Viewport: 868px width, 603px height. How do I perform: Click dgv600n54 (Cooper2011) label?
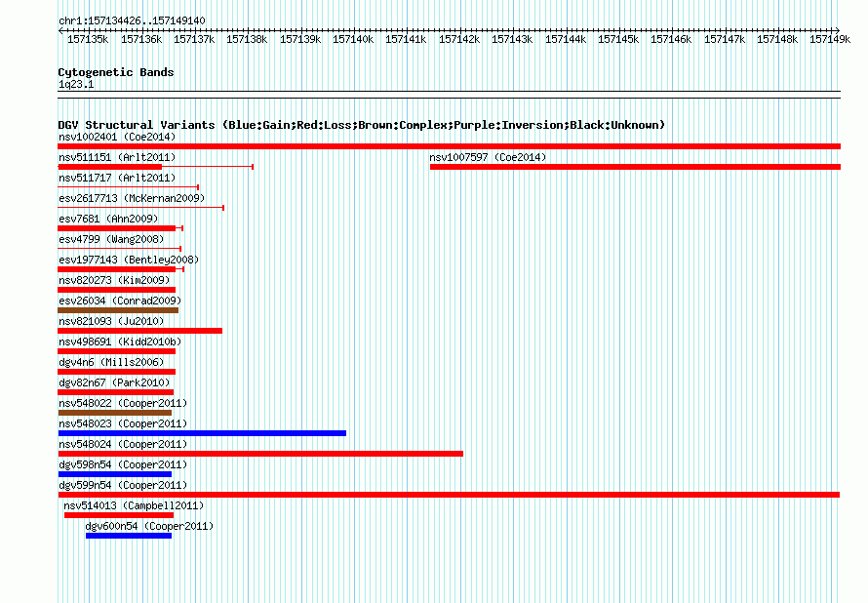[x=149, y=526]
